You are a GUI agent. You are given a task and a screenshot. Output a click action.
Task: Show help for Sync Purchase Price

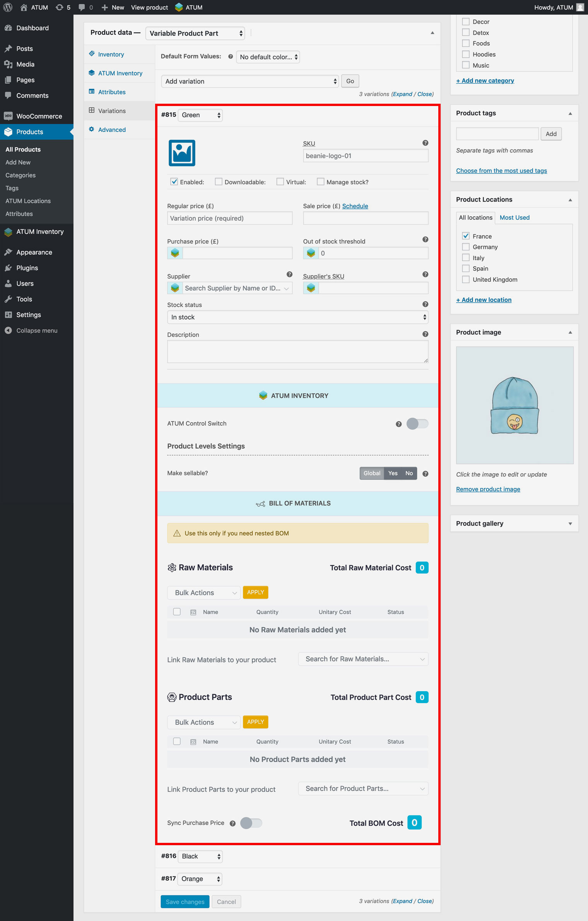232,823
